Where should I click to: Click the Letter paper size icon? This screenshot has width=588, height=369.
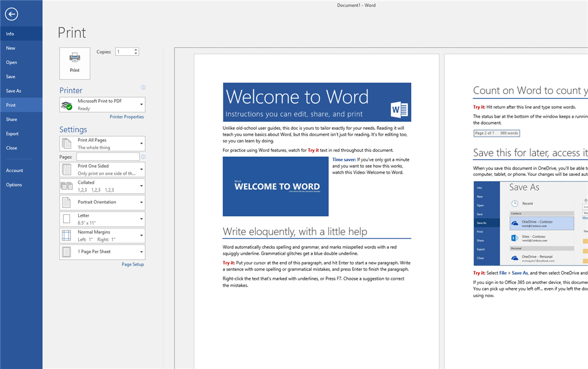(x=67, y=219)
